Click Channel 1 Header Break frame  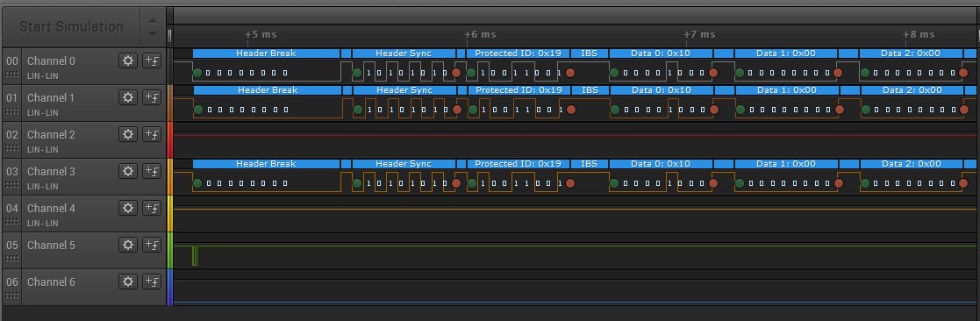[x=268, y=90]
